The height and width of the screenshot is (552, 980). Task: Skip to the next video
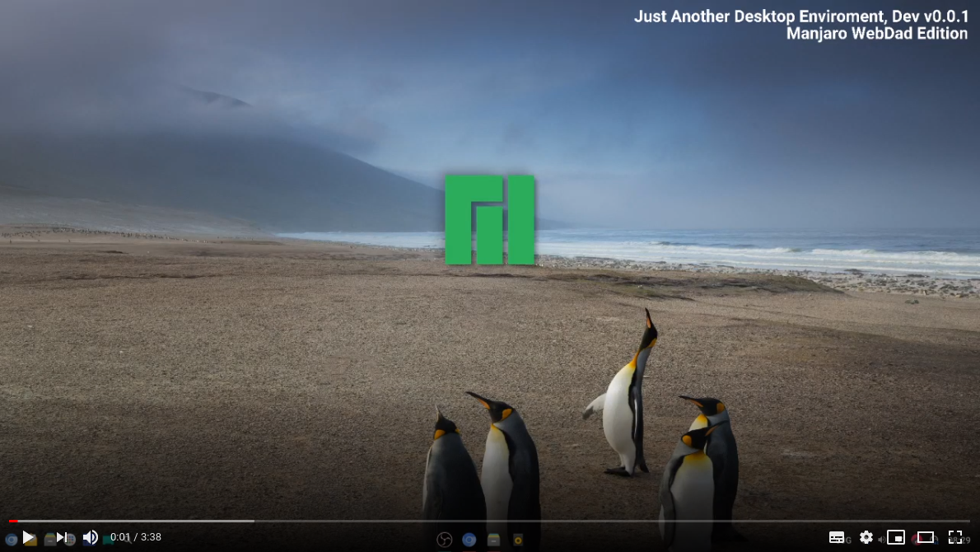pos(62,537)
